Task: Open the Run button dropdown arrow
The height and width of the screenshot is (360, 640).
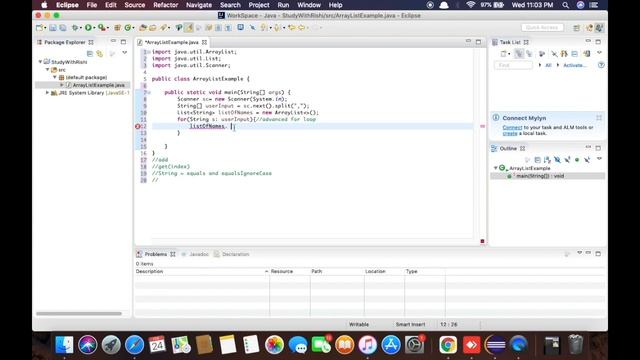Action: [x=94, y=28]
